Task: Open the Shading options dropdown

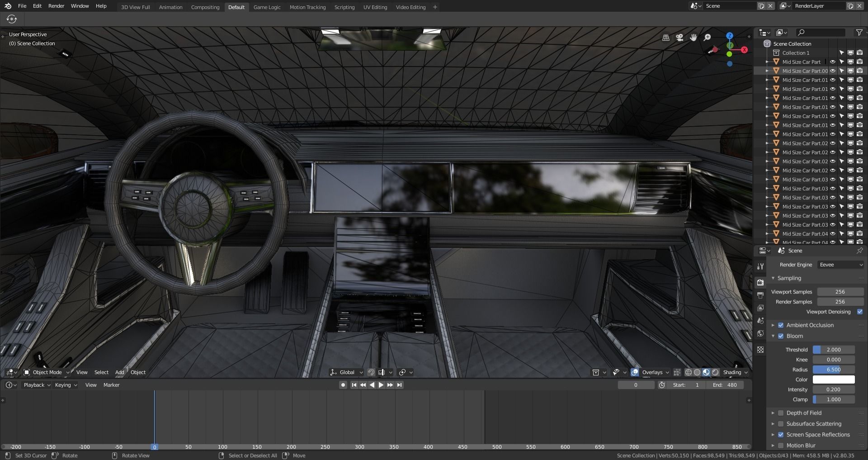Action: click(x=736, y=372)
